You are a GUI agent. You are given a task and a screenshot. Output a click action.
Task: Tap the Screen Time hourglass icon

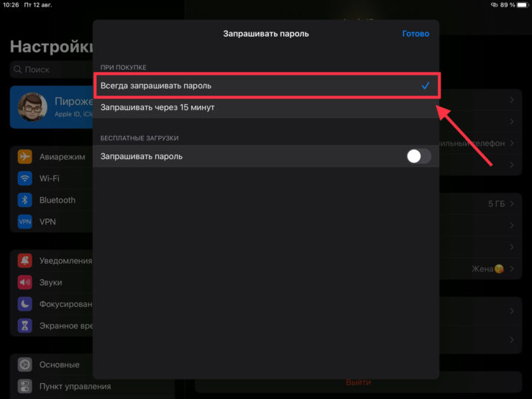coord(26,326)
